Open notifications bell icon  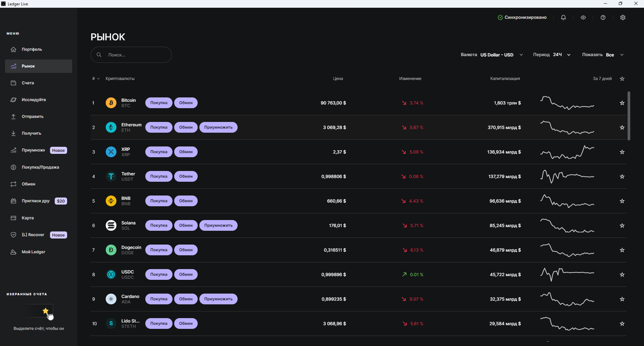click(563, 17)
